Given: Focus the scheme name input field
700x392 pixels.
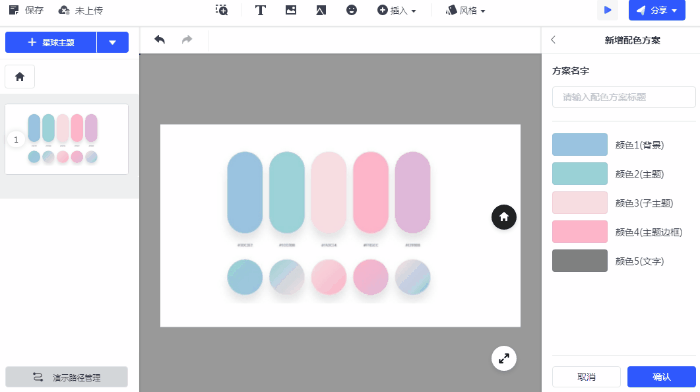Looking at the screenshot, I should coord(624,97).
